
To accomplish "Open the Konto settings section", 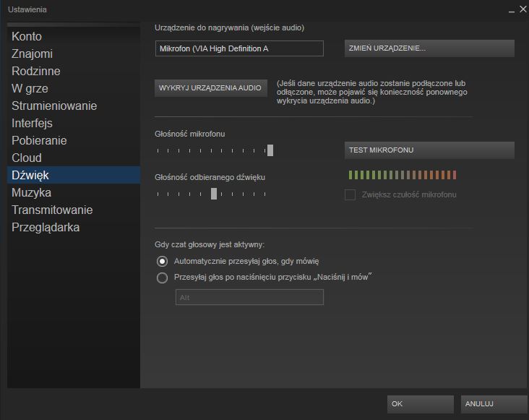I will 74,36.
